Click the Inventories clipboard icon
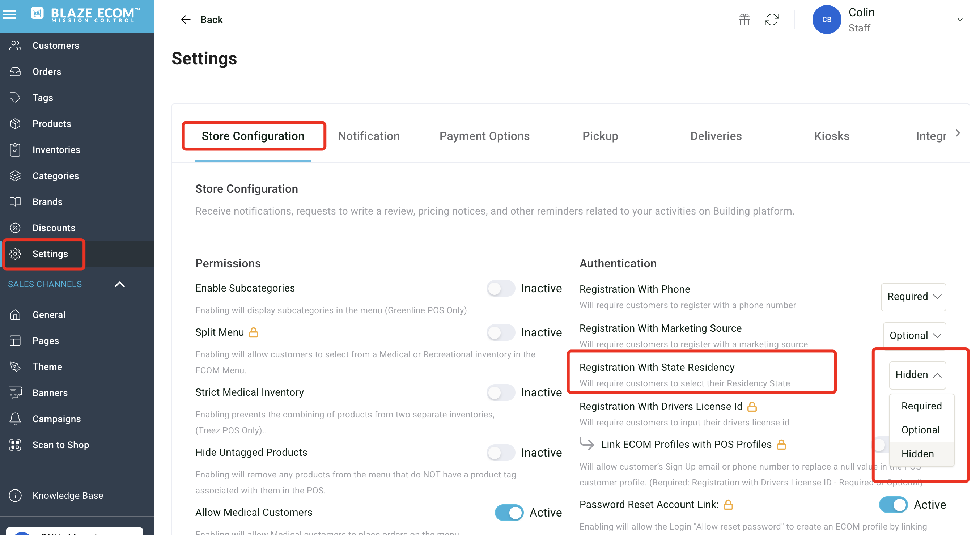 point(15,150)
